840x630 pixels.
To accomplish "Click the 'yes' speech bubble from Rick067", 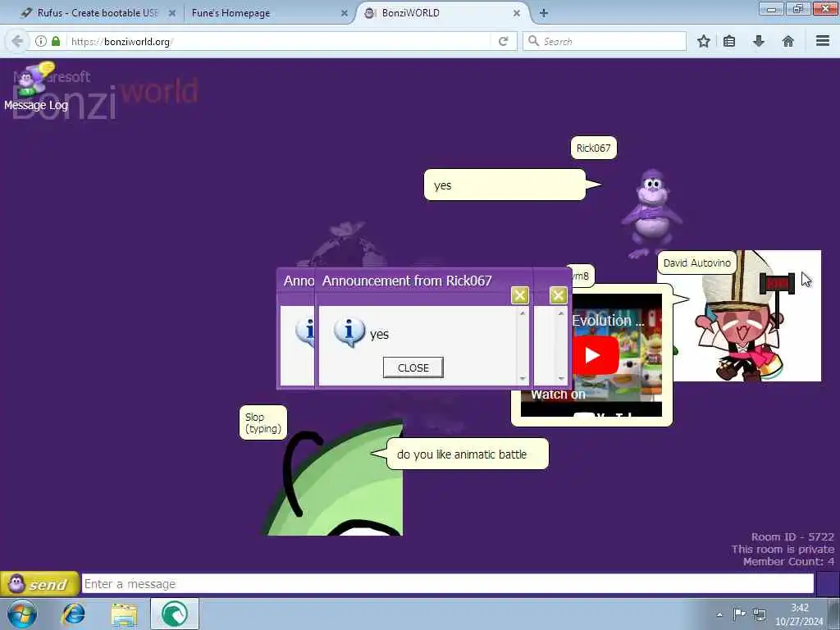I will click(504, 185).
